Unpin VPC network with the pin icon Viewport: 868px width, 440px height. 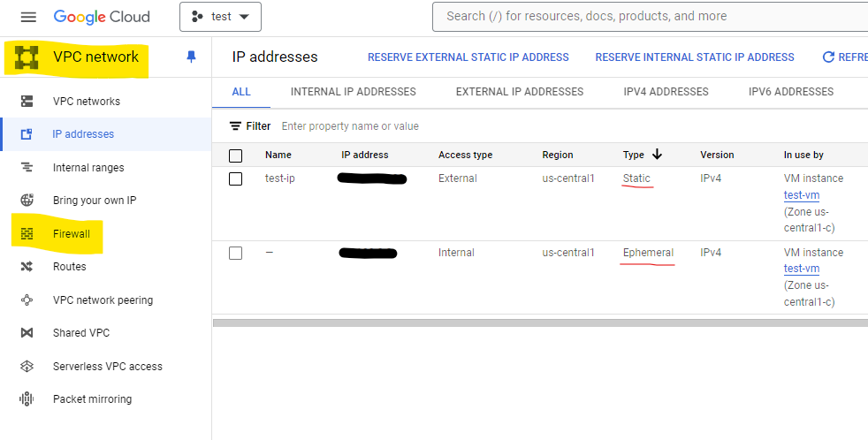pyautogui.click(x=191, y=57)
